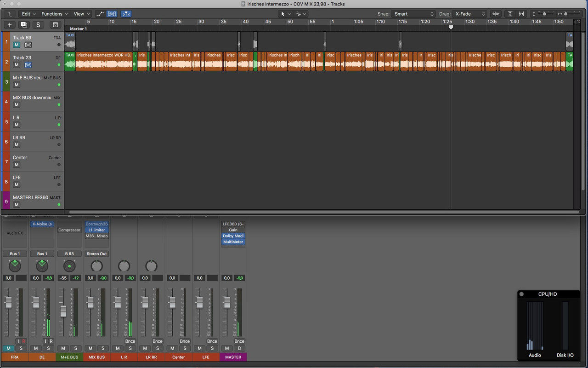Image resolution: width=588 pixels, height=368 pixels.
Task: Open the Compressor plug-in on the M+E BUS channel
Action: tap(69, 230)
